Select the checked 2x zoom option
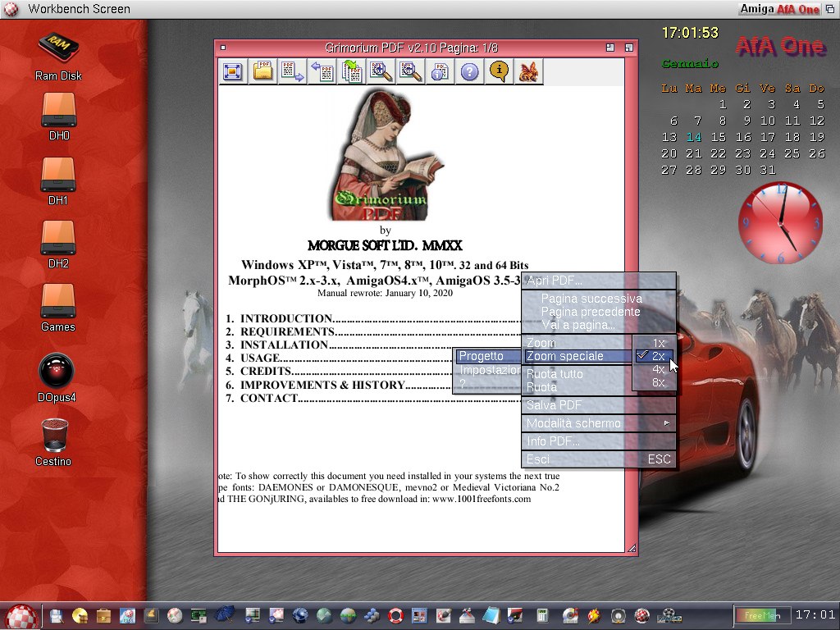The image size is (840, 630). point(658,356)
